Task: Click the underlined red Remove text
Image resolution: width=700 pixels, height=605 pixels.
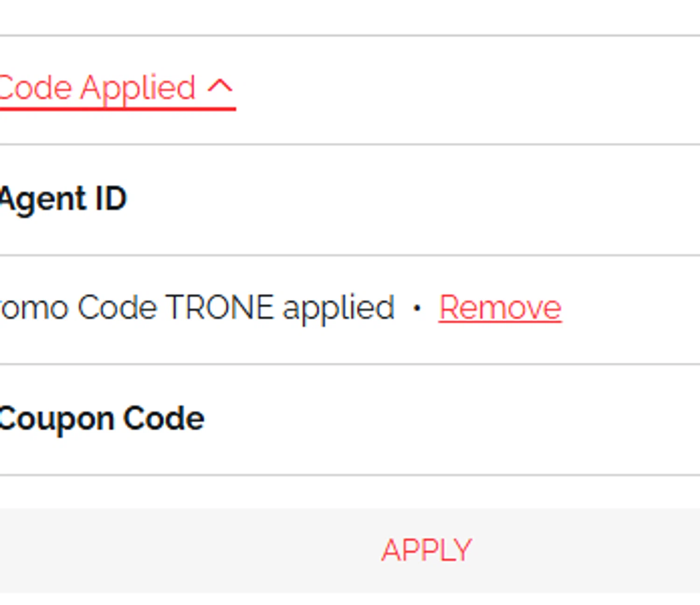Action: [500, 308]
